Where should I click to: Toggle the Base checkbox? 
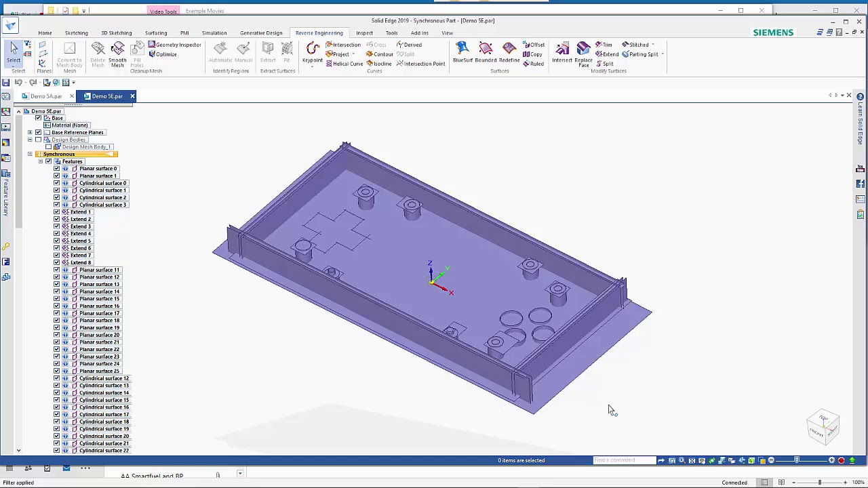pos(39,118)
